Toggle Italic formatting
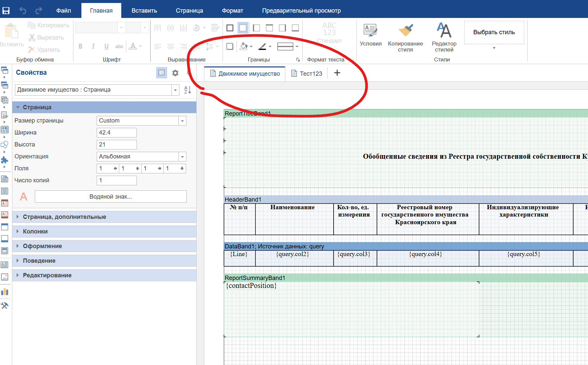The image size is (588, 365). point(93,46)
